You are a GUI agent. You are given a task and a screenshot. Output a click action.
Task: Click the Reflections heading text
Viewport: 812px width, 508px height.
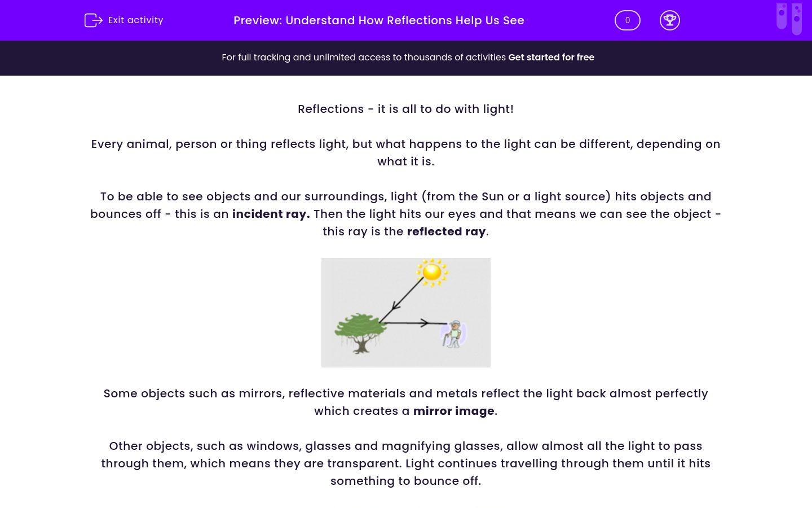click(x=405, y=109)
